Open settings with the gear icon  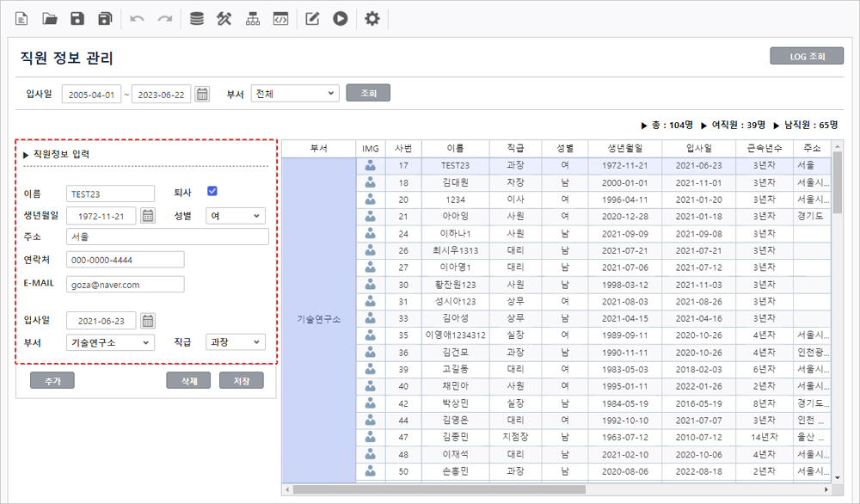372,19
